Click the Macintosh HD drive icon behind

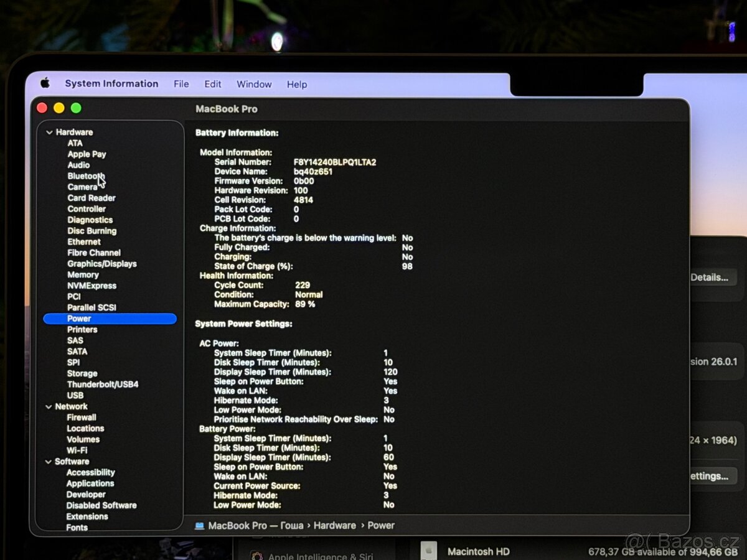point(428,551)
